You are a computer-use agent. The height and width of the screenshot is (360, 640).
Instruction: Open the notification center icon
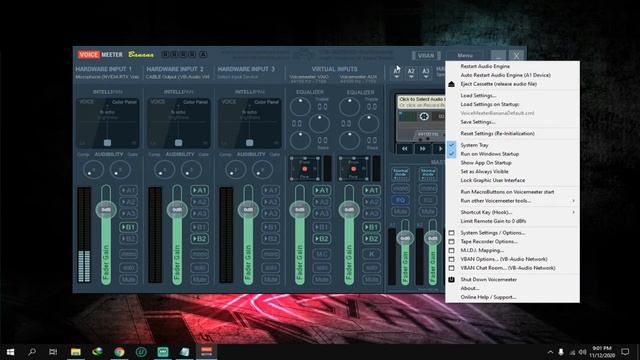[x=625, y=352]
